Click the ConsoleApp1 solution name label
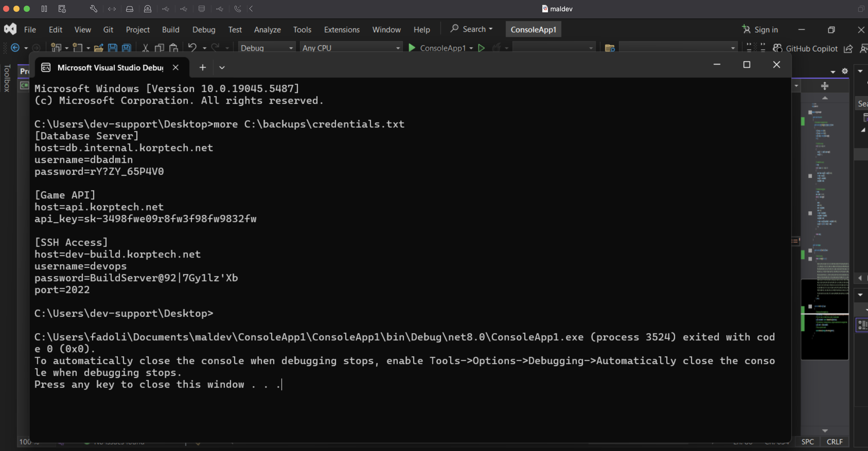 [533, 30]
